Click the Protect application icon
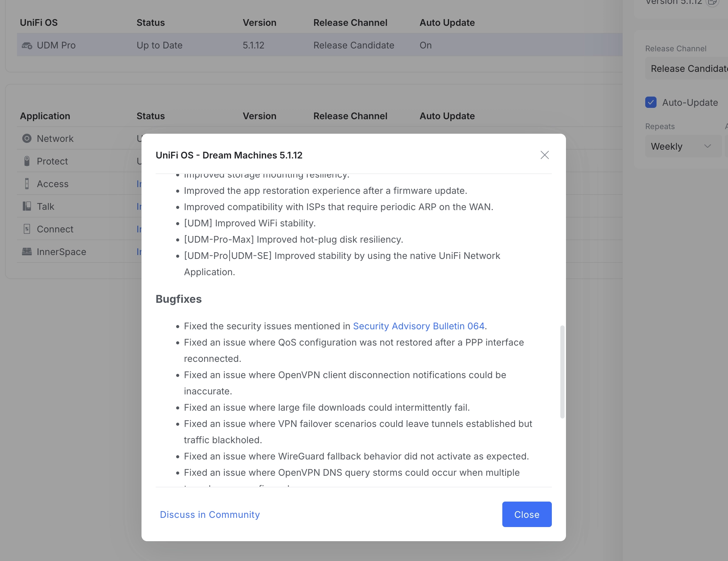This screenshot has width=728, height=561. point(27,161)
